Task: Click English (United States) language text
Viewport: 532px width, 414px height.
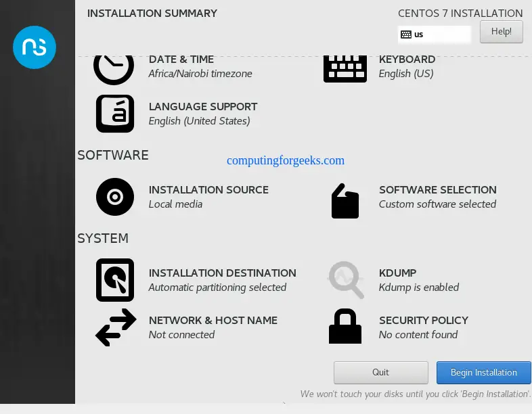Action: tap(199, 121)
